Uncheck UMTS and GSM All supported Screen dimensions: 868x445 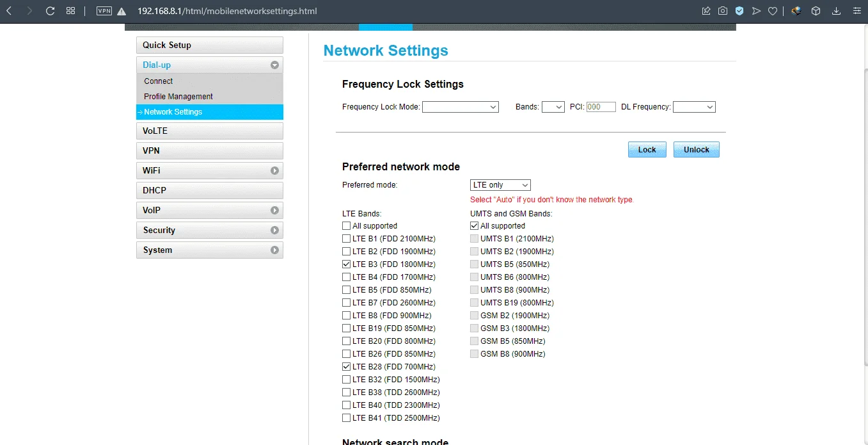(x=474, y=226)
